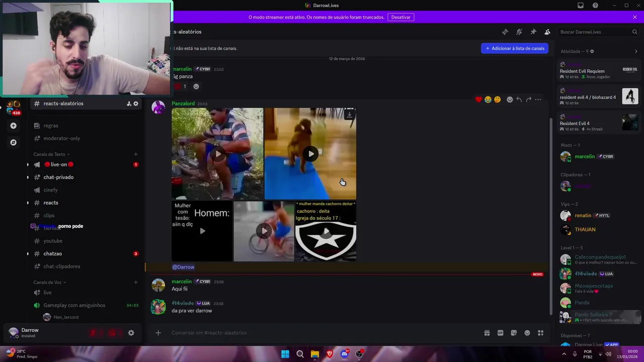This screenshot has width=644, height=362.
Task: Type box: Conversar em #reacts-aleatórios
Action: (322, 333)
